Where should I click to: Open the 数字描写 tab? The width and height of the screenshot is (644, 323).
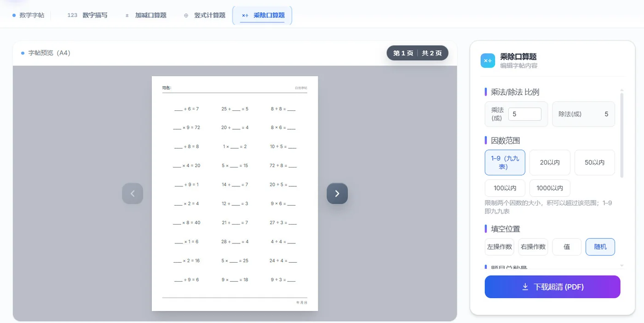tap(87, 15)
